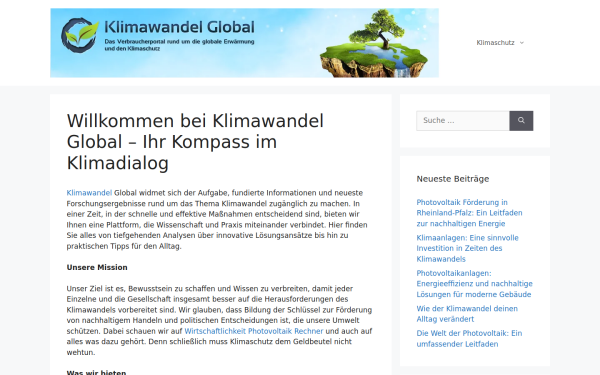Open Die Welt der Photovoltaik post
The width and height of the screenshot is (600, 375).
[x=469, y=339]
